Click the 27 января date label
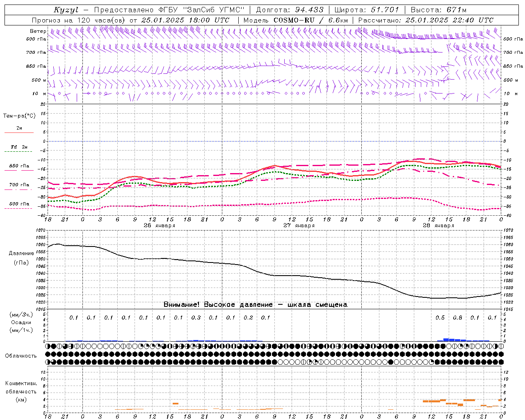Screen dimensions: 525x420 [x=299, y=226]
